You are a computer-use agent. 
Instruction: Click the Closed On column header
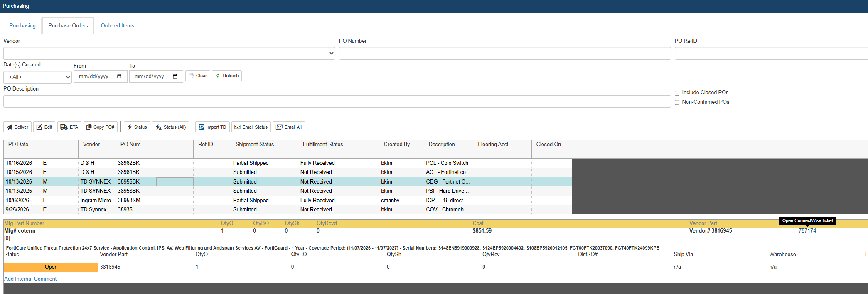point(552,149)
